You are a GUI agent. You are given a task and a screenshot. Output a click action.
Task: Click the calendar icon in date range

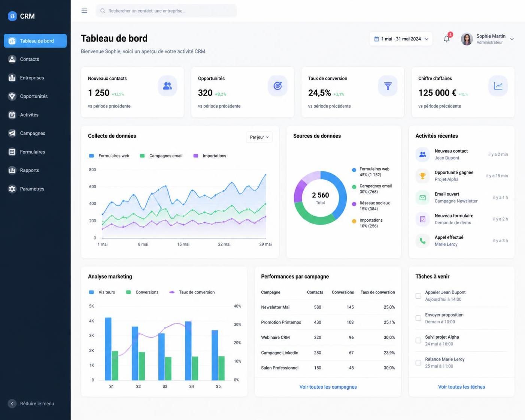click(376, 39)
